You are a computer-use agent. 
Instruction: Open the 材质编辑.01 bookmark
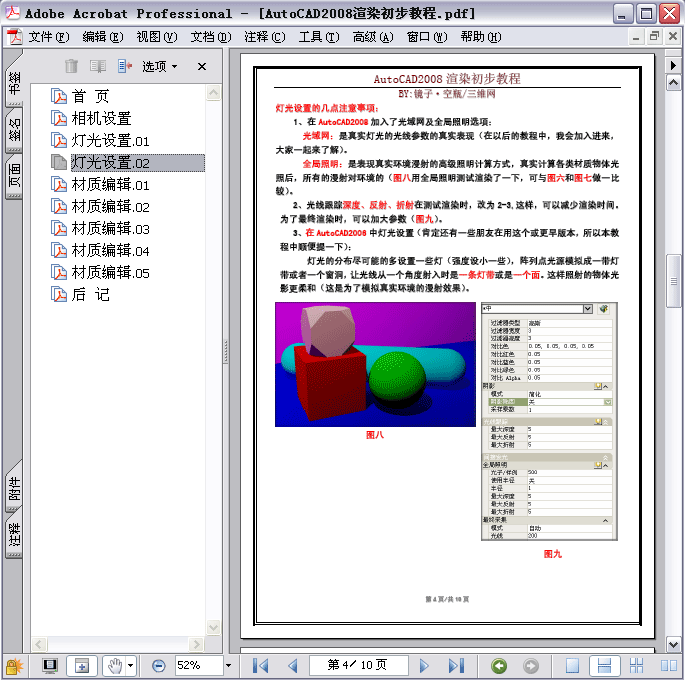pos(111,185)
